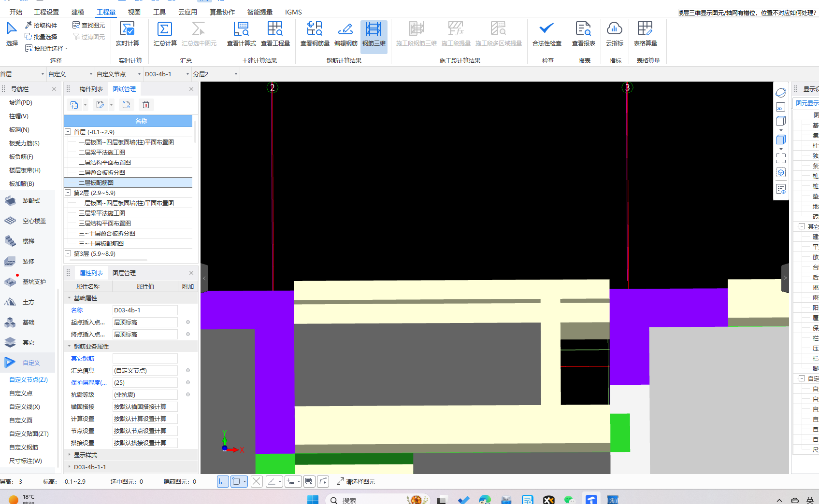
Task: Click the 名称 value field D03-4b-1
Action: click(x=145, y=310)
